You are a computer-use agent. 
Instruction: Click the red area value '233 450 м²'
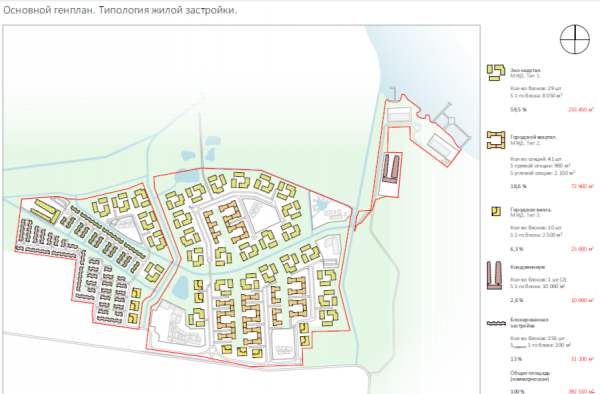[x=581, y=110]
